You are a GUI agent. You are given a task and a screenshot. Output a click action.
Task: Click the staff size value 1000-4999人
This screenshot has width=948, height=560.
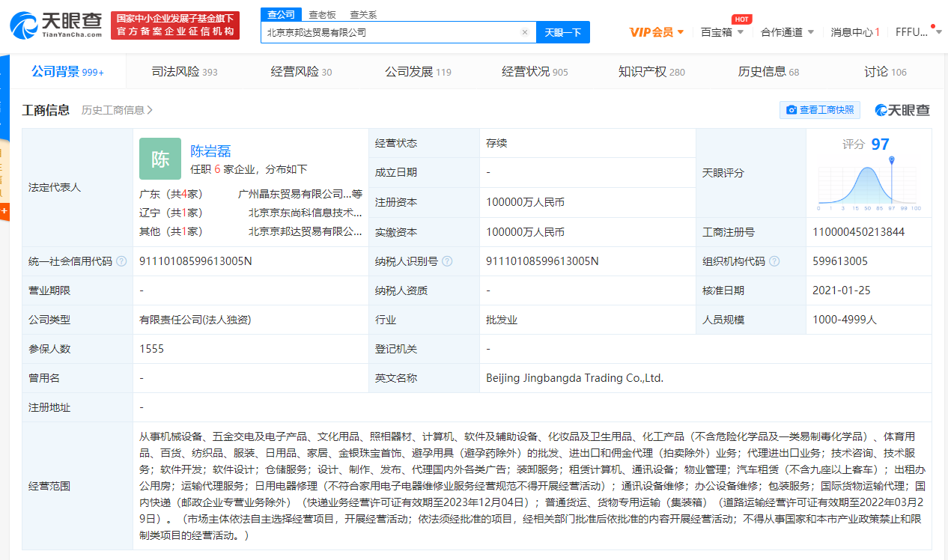tap(845, 320)
